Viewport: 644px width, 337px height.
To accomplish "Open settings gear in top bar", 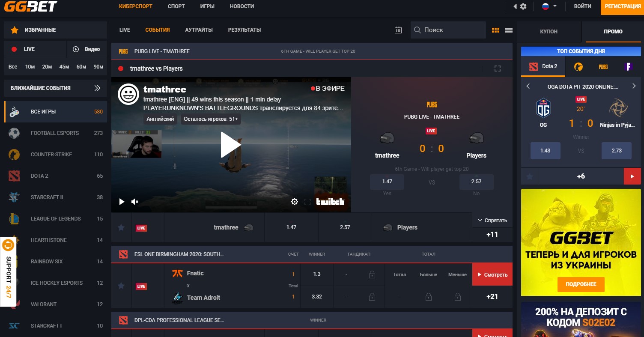I will point(523,6).
